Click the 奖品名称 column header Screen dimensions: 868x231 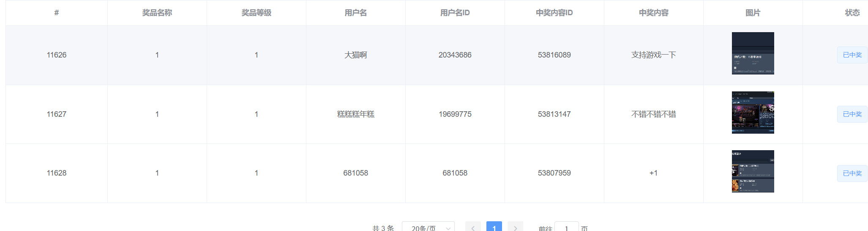click(157, 13)
